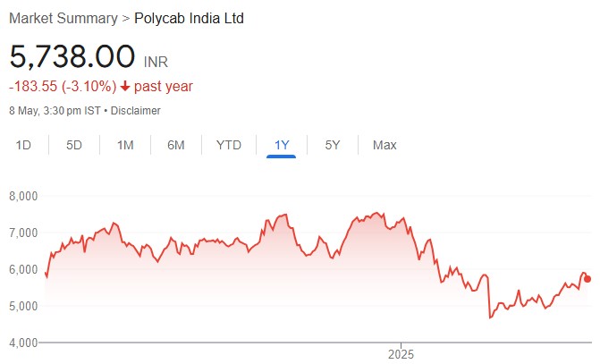The image size is (600, 364).
Task: Click the 8,000 y-axis label
Action: 25,196
